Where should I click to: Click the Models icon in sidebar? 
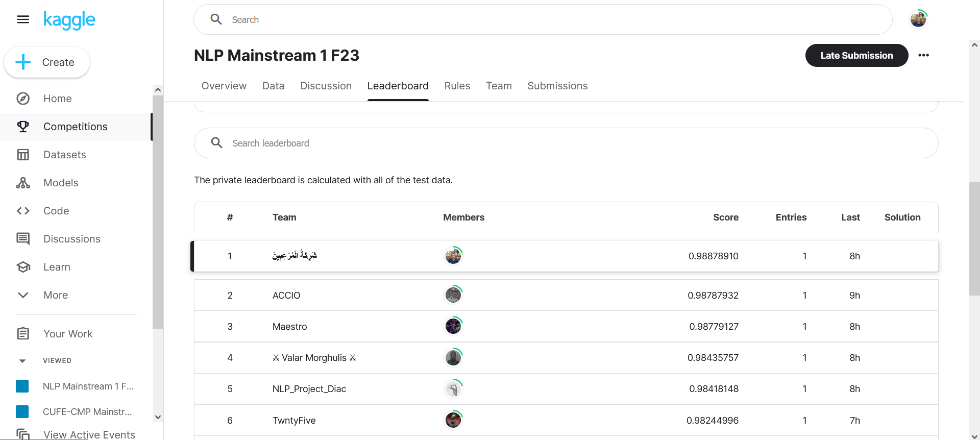point(23,183)
